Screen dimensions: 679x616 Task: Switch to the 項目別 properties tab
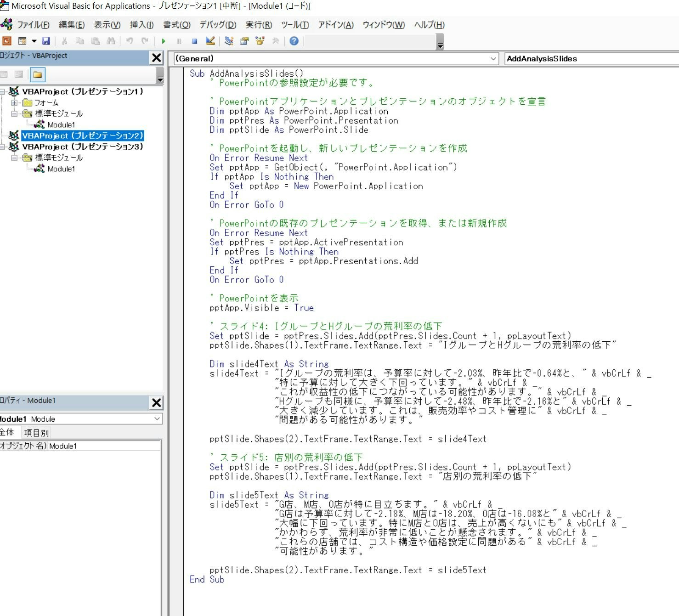[37, 432]
